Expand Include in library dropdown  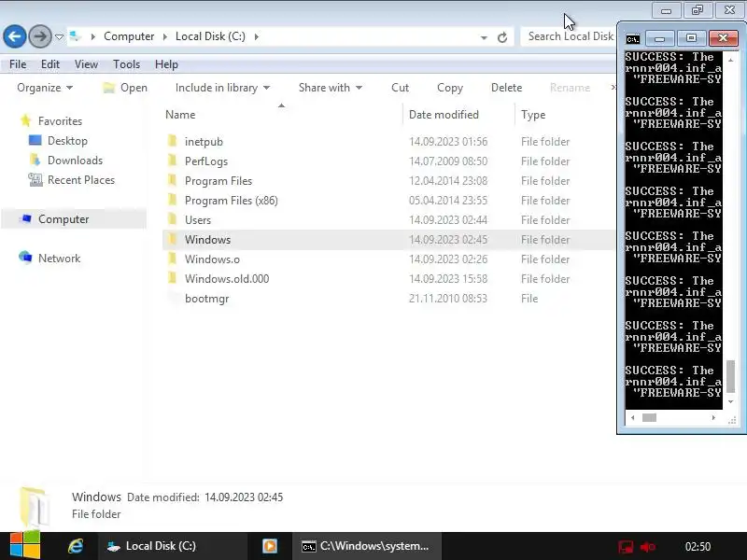(222, 88)
